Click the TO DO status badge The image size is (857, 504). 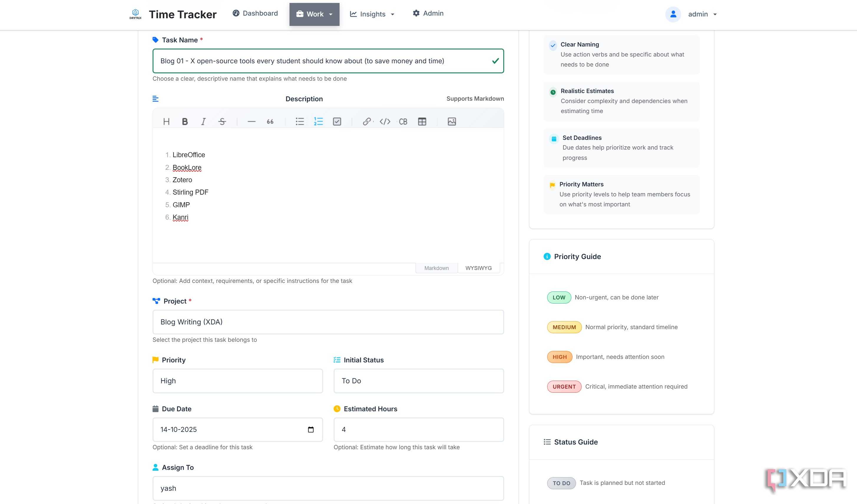point(561,483)
